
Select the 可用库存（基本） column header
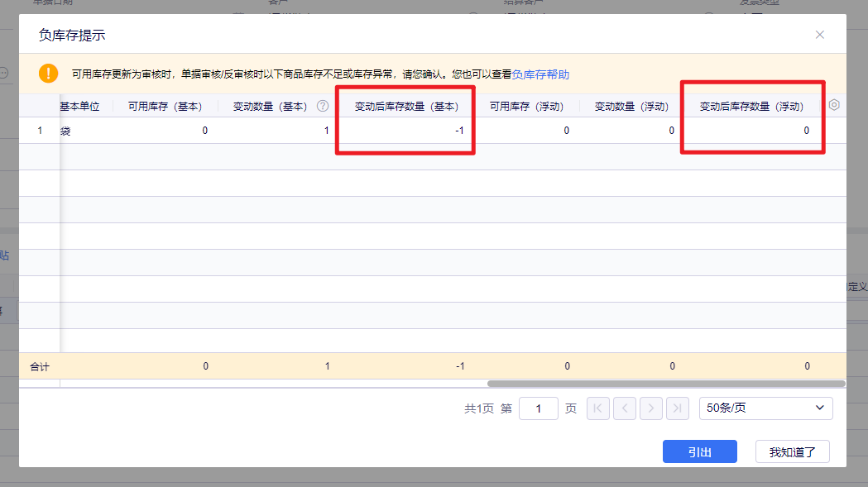coord(165,106)
